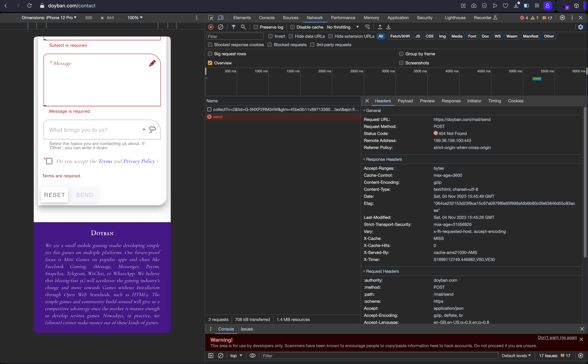588x364 pixels.
Task: Clear the console with circle-slash icon
Action: coord(221,356)
